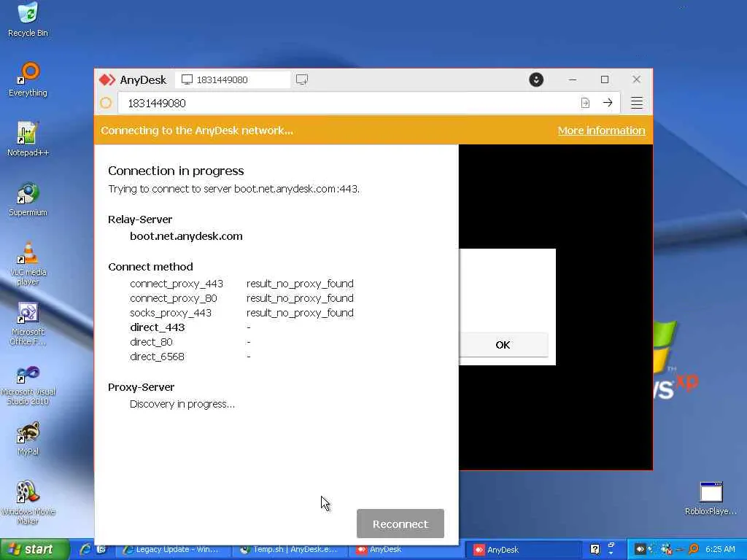
Task: Switch to the Temp.sh AnyDesk.exe taskbar window
Action: (x=290, y=550)
